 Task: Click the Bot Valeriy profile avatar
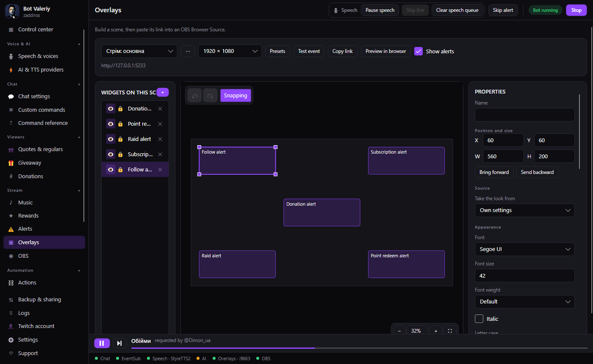[x=12, y=11]
